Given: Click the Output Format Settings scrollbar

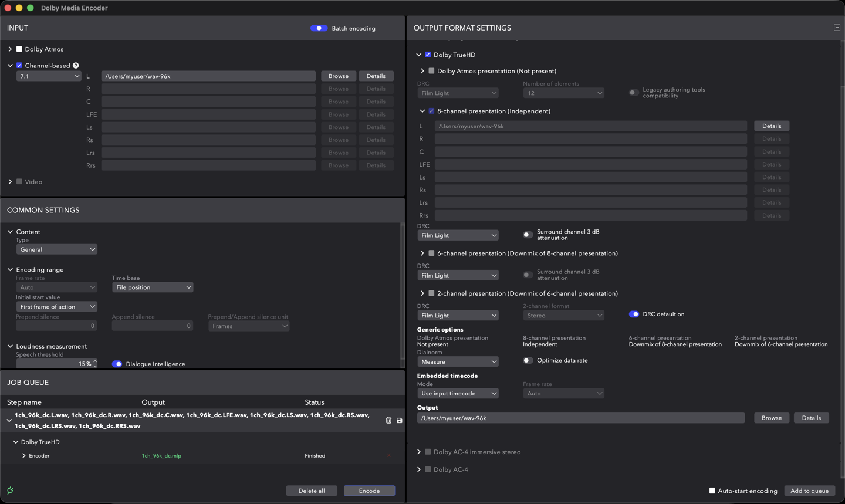Looking at the screenshot, I should point(843,282).
